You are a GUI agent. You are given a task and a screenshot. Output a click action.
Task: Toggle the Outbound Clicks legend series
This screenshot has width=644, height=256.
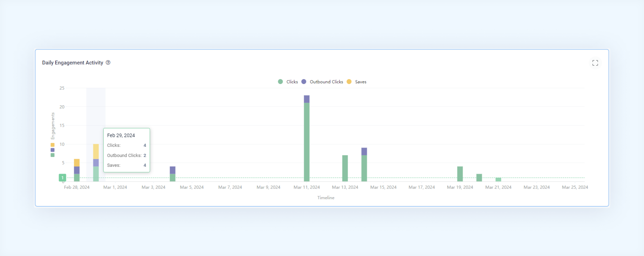pos(322,82)
